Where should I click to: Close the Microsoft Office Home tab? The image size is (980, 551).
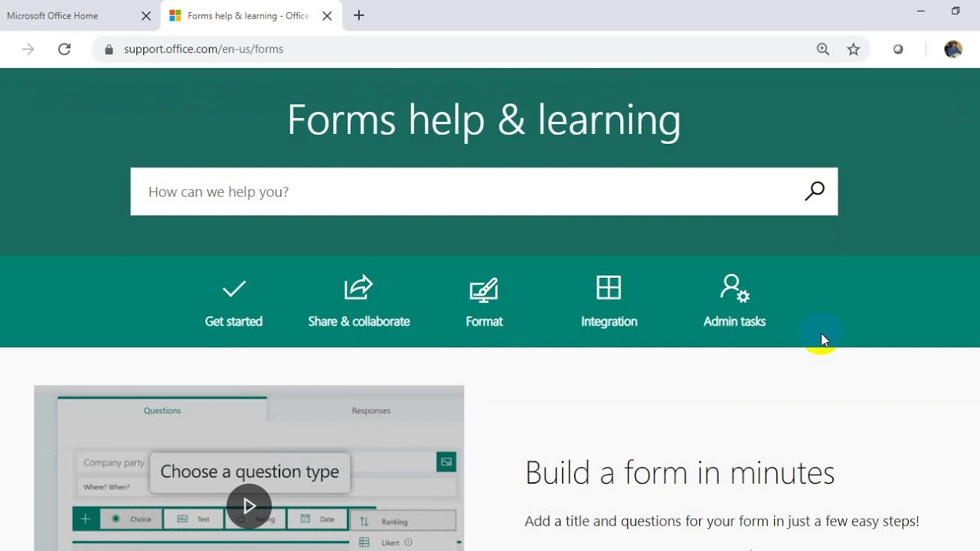pos(146,15)
